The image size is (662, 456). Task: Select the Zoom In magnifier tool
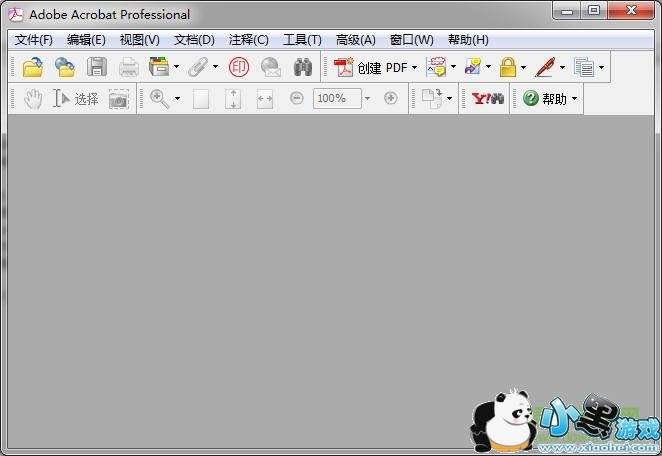tap(160, 99)
